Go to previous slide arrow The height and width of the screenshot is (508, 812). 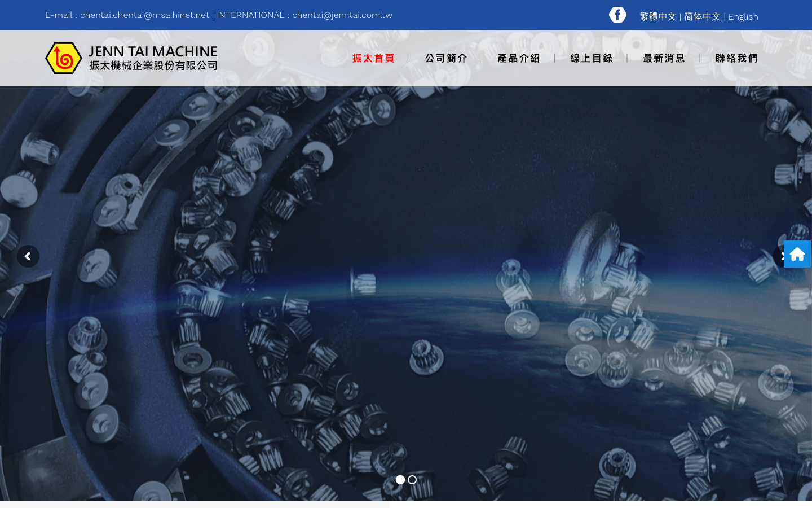pyautogui.click(x=28, y=256)
